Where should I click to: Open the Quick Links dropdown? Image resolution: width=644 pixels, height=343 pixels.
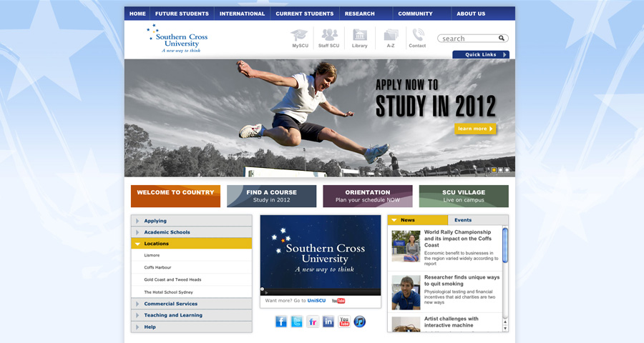pos(481,55)
